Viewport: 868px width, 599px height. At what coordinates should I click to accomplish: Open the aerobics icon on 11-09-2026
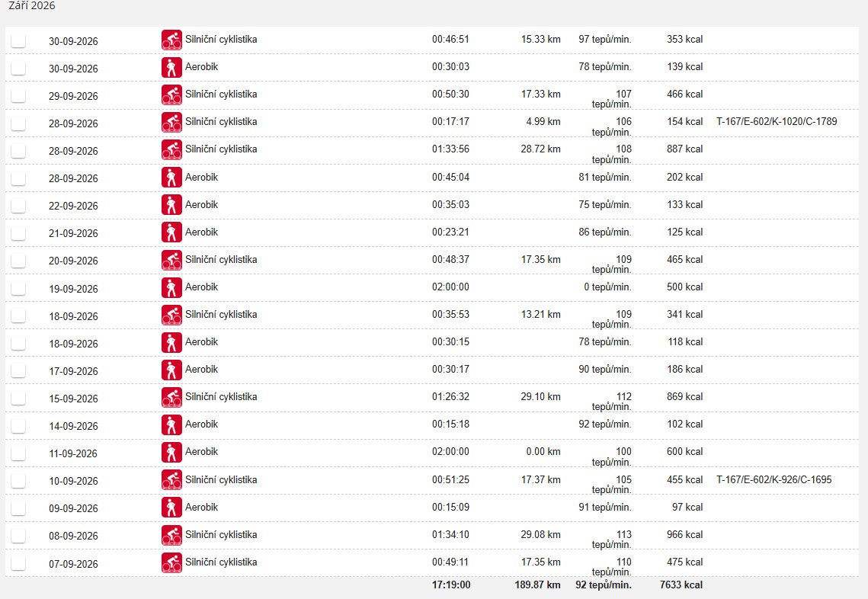171,452
